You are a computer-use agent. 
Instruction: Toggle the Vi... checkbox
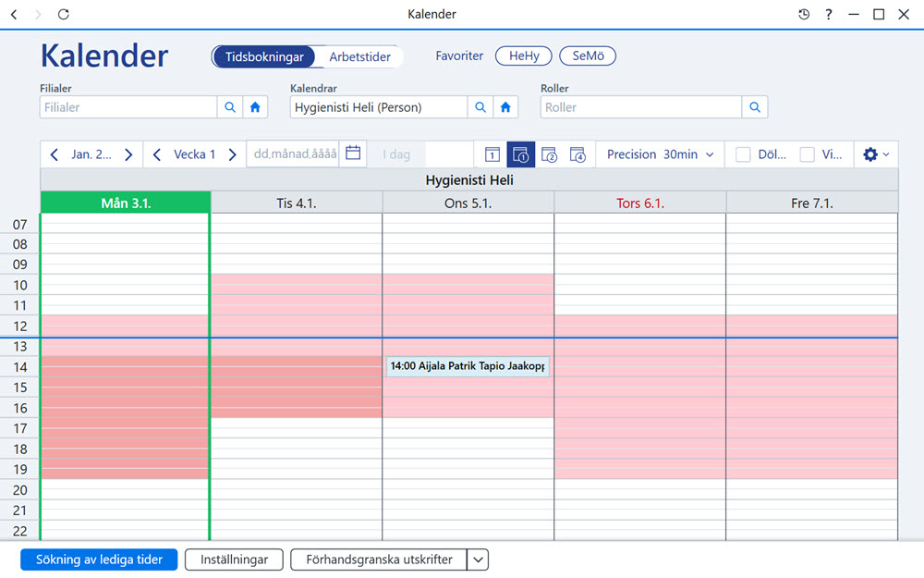point(807,154)
